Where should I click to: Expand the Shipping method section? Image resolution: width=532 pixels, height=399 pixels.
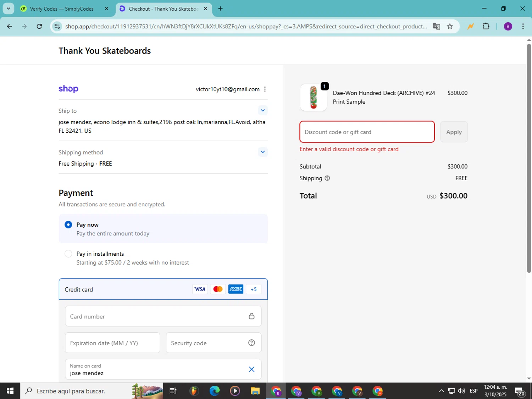(262, 152)
